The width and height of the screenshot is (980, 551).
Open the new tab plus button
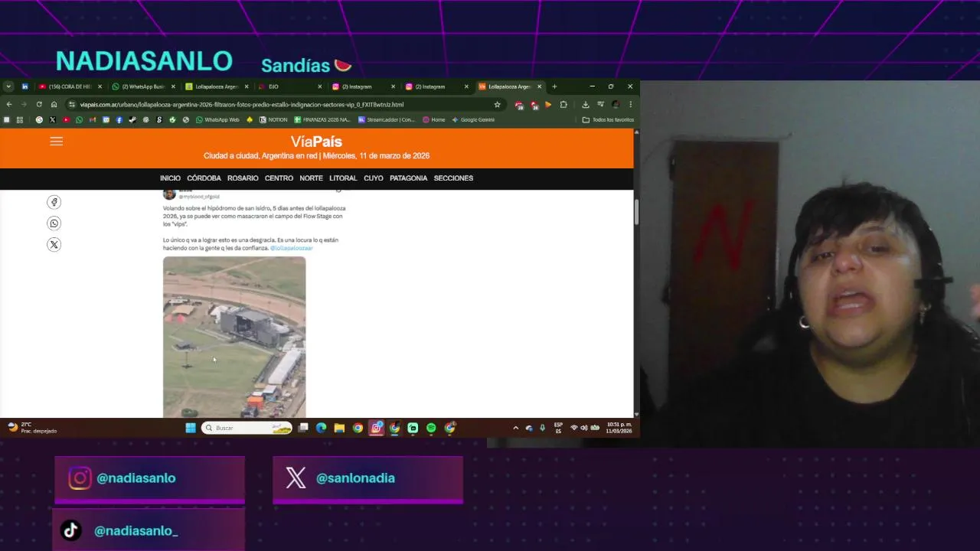pyautogui.click(x=554, y=86)
